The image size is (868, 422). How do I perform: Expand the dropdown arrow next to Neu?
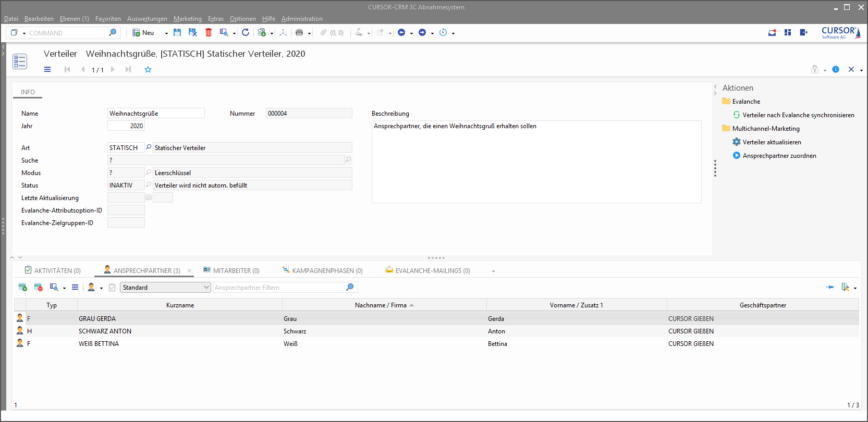(166, 33)
